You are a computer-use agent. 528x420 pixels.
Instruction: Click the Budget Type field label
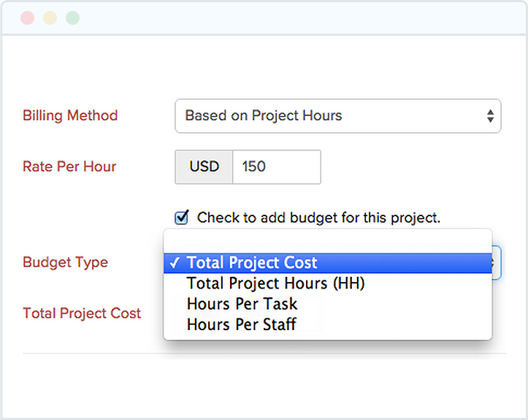(65, 262)
